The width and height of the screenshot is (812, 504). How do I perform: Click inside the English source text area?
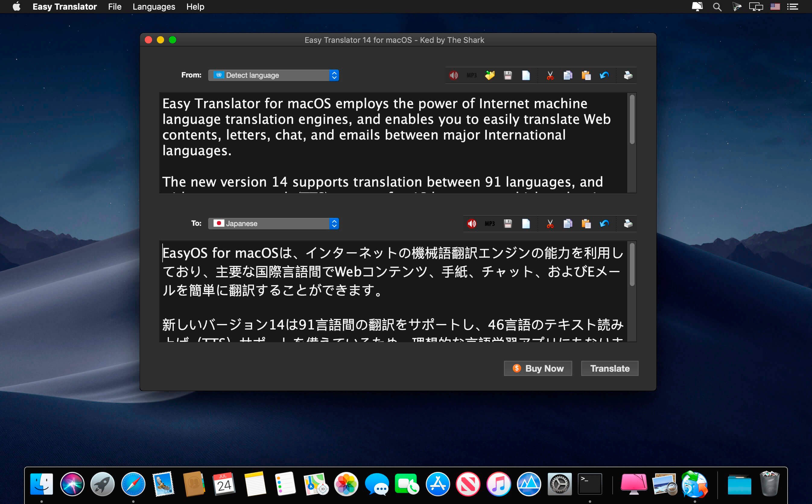pos(394,143)
